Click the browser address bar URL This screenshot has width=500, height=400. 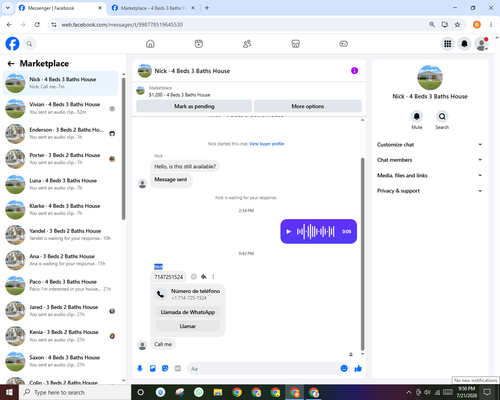point(122,25)
